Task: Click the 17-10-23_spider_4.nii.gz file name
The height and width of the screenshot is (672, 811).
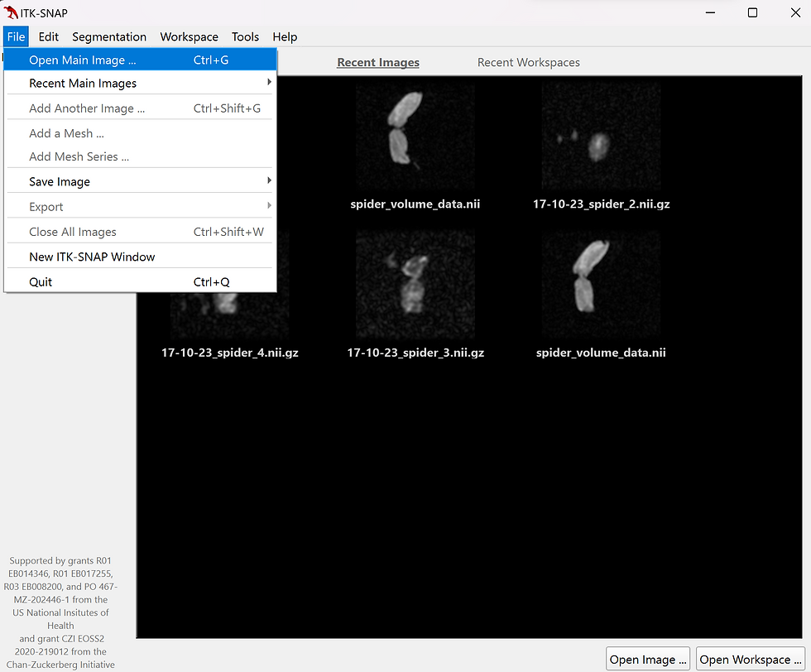Action: (x=230, y=353)
